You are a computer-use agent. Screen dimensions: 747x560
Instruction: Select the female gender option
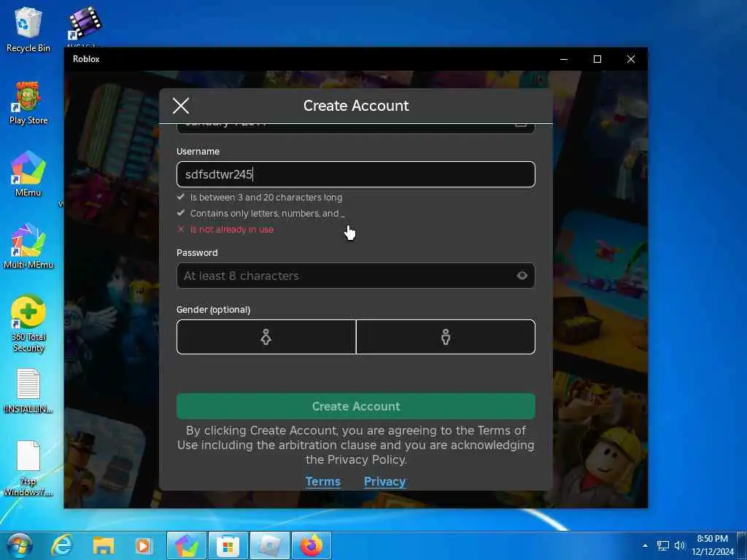coord(266,337)
